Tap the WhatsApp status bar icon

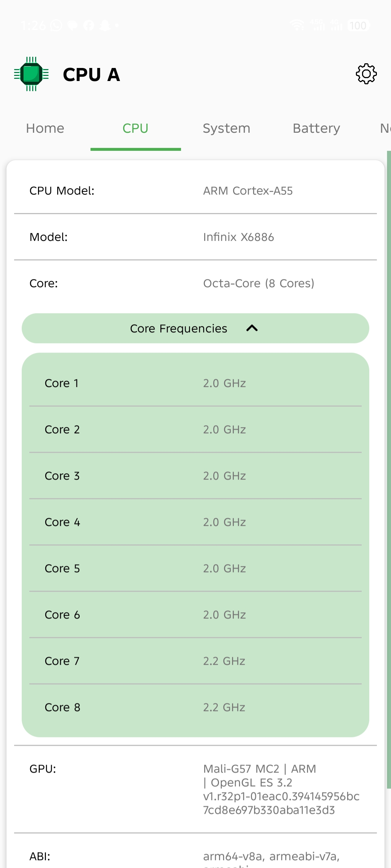click(x=56, y=25)
